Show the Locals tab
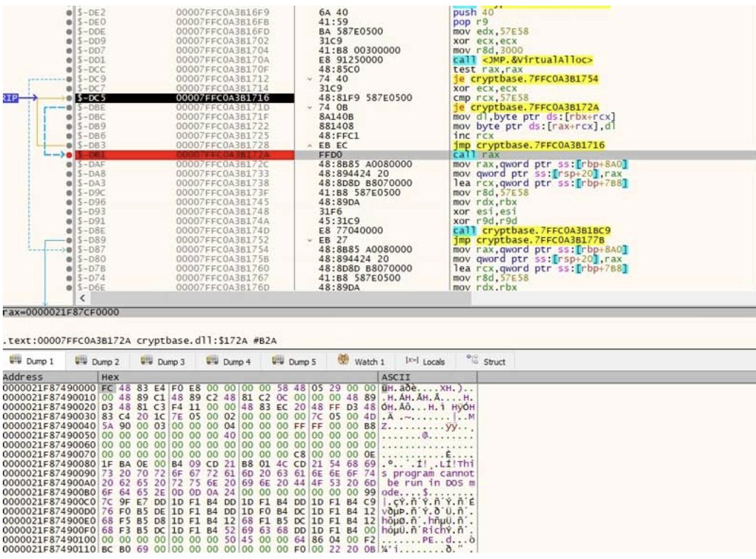The width and height of the screenshot is (756, 559). click(x=425, y=361)
